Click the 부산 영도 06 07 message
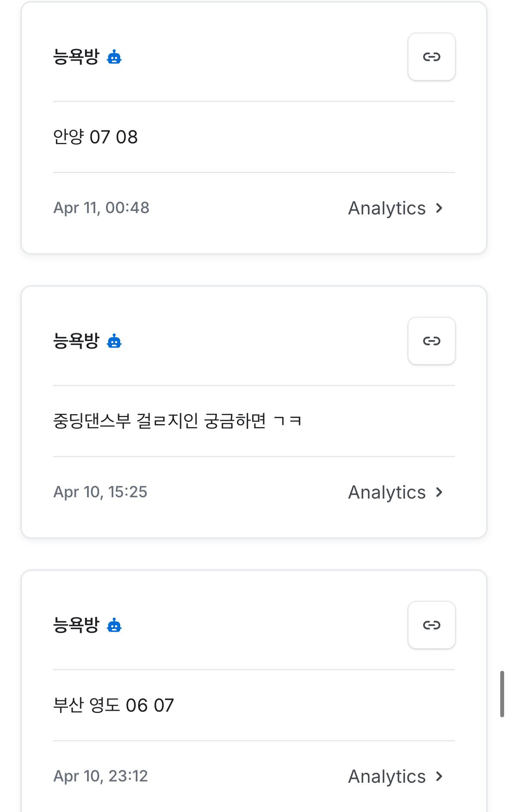The height and width of the screenshot is (812, 508). [x=113, y=705]
